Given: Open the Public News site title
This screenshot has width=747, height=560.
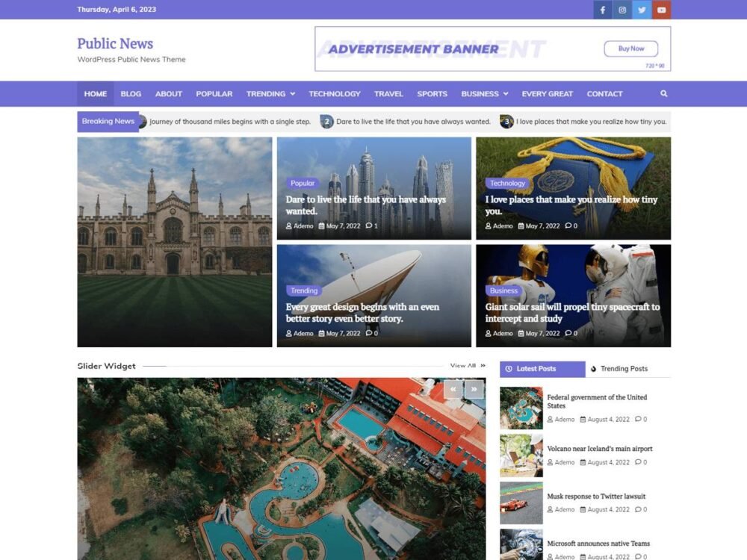Looking at the screenshot, I should click(115, 43).
